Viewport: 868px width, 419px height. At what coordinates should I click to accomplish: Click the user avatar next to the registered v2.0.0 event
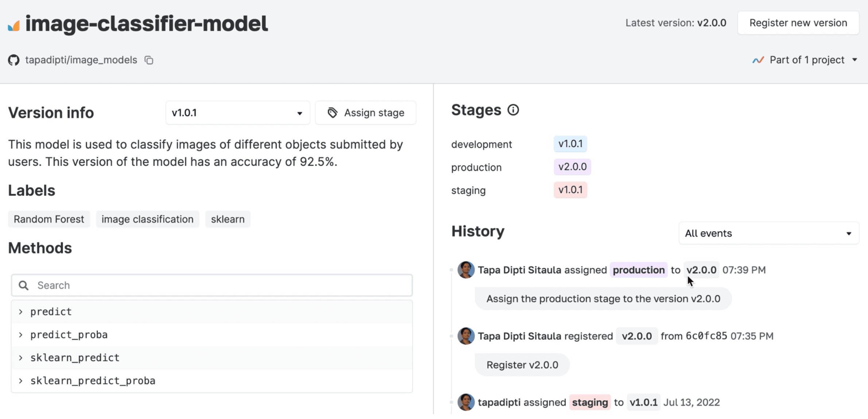[x=466, y=336]
